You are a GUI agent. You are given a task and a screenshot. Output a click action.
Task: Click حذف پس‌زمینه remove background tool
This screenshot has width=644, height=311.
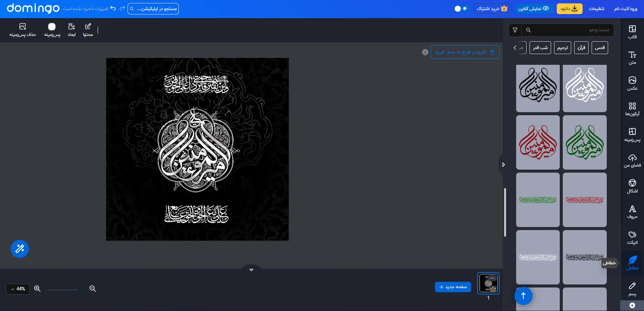click(x=22, y=30)
